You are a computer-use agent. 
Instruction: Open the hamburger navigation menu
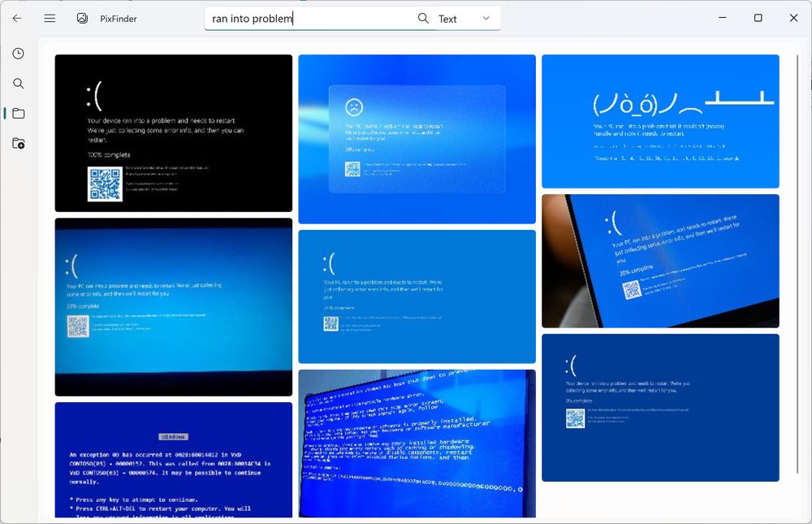coord(50,18)
